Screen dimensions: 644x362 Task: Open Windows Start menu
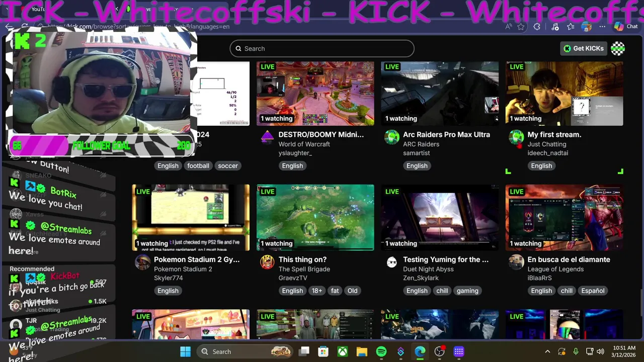pos(185,351)
